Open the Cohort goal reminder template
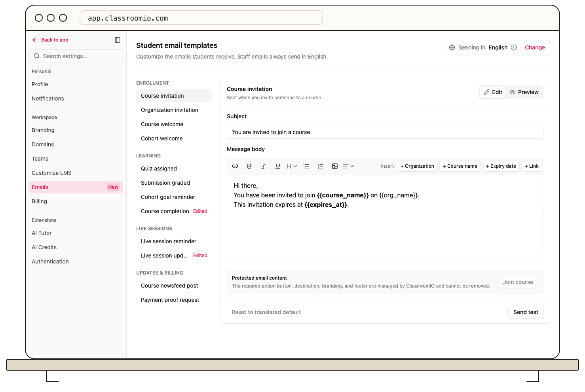This screenshot has height=392, width=585. point(174,197)
